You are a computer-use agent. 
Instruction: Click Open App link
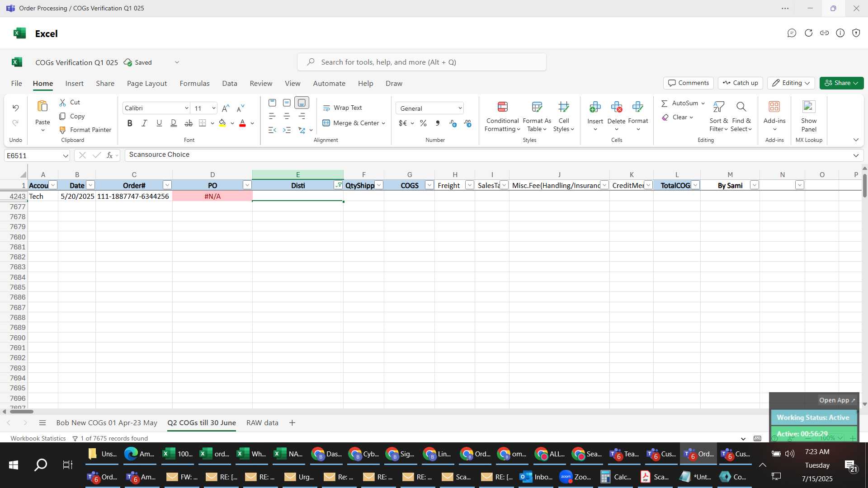click(837, 400)
